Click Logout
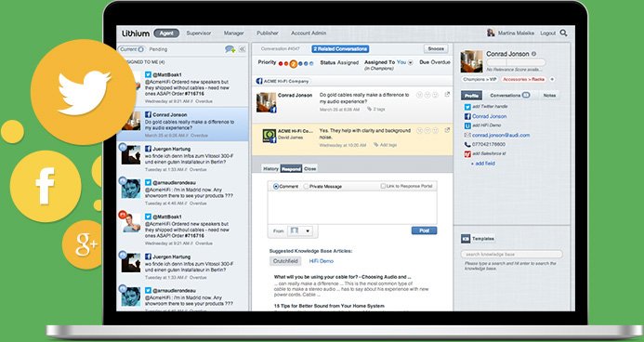Image resolution: width=644 pixels, height=342 pixels. click(x=548, y=33)
